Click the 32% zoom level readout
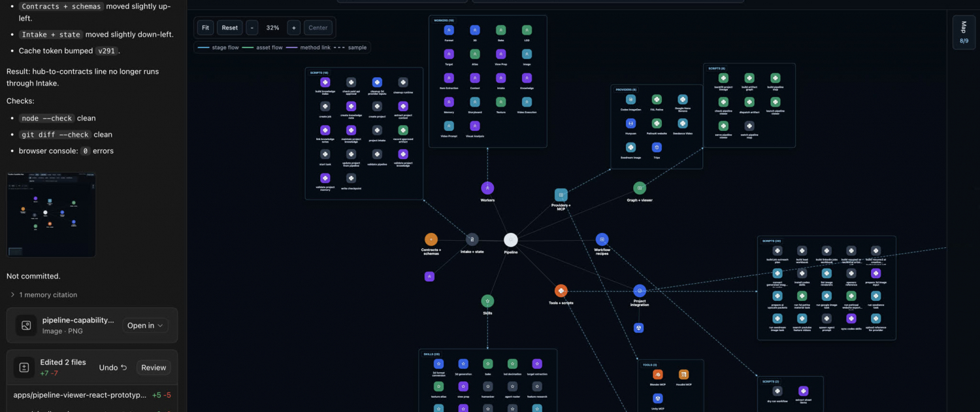Screen dimensions: 980x412 272,27
